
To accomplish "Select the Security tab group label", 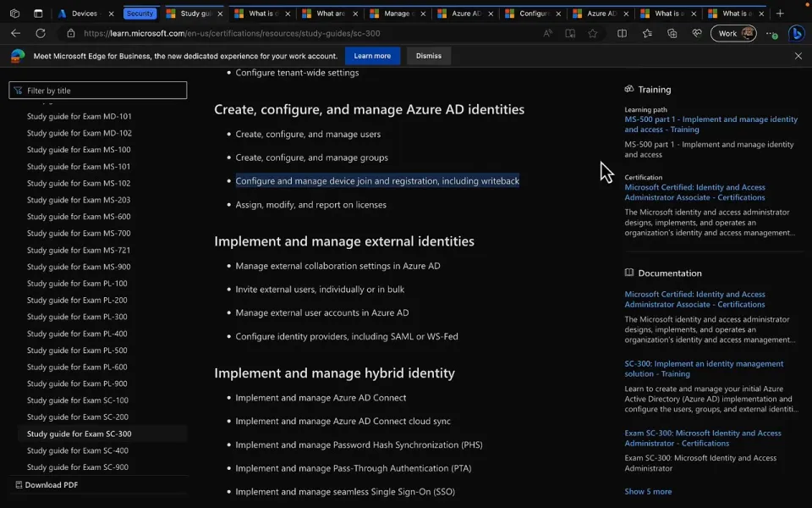I will (140, 14).
